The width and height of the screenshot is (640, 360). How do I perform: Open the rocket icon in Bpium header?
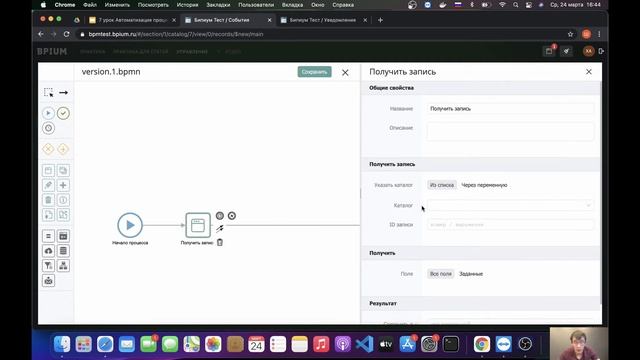point(567,51)
